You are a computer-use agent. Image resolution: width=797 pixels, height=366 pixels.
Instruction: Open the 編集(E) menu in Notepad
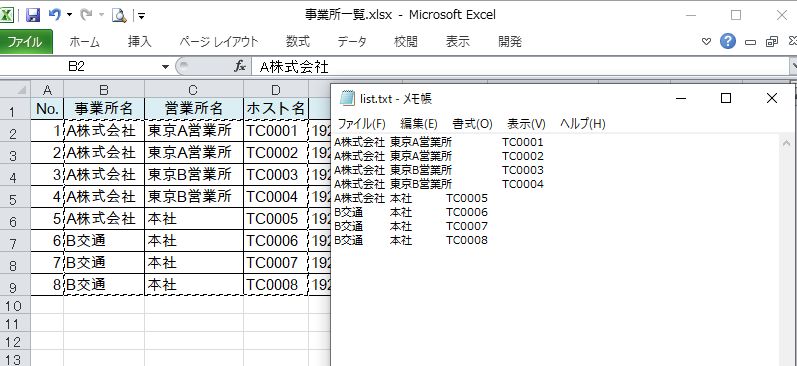coord(419,124)
